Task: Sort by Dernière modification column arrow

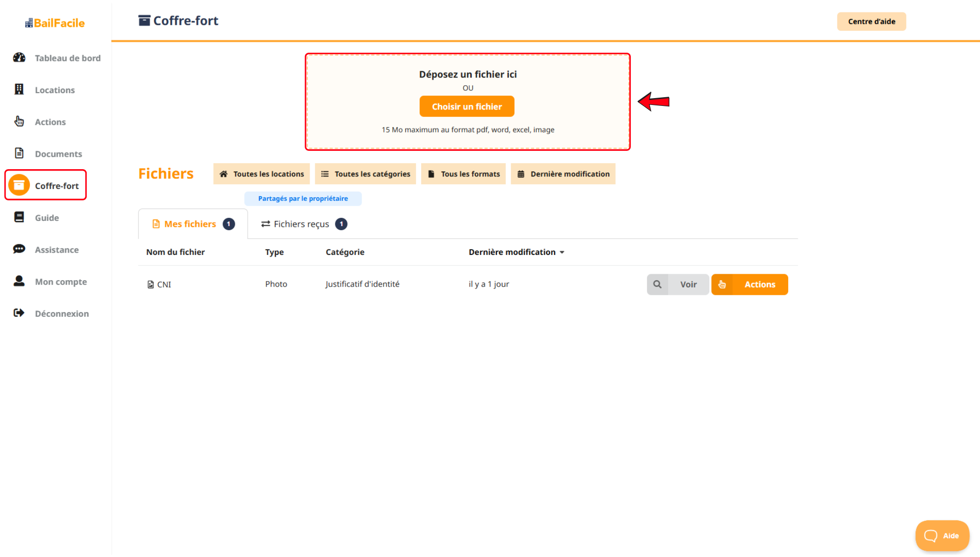Action: pyautogui.click(x=562, y=252)
